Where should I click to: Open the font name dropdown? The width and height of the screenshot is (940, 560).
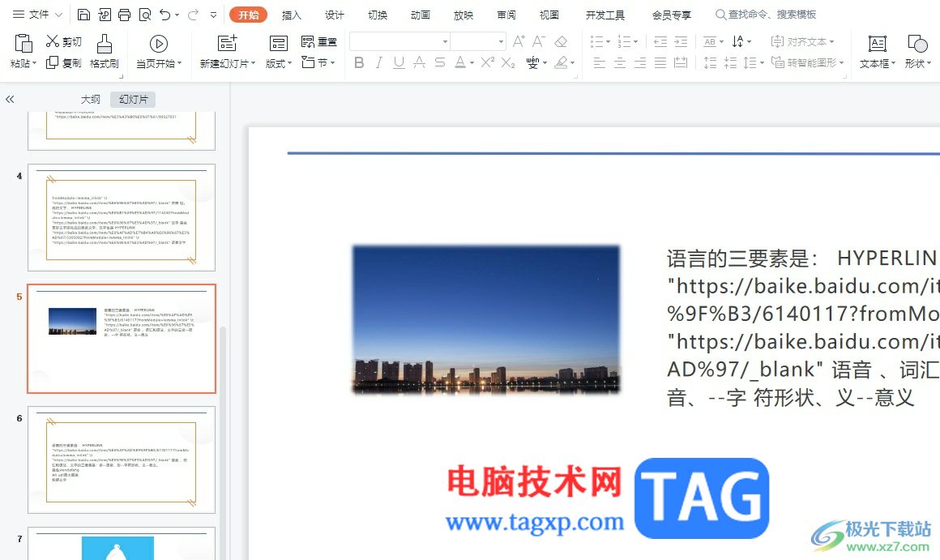click(445, 41)
